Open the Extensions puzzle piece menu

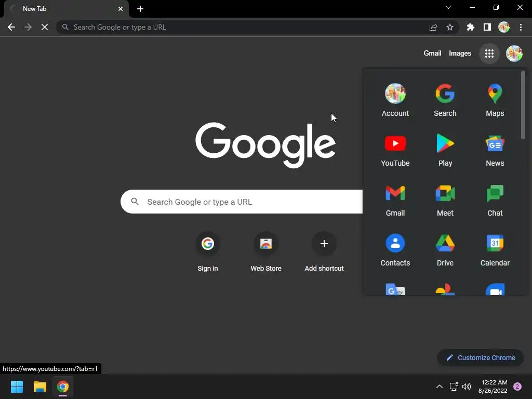pos(470,27)
